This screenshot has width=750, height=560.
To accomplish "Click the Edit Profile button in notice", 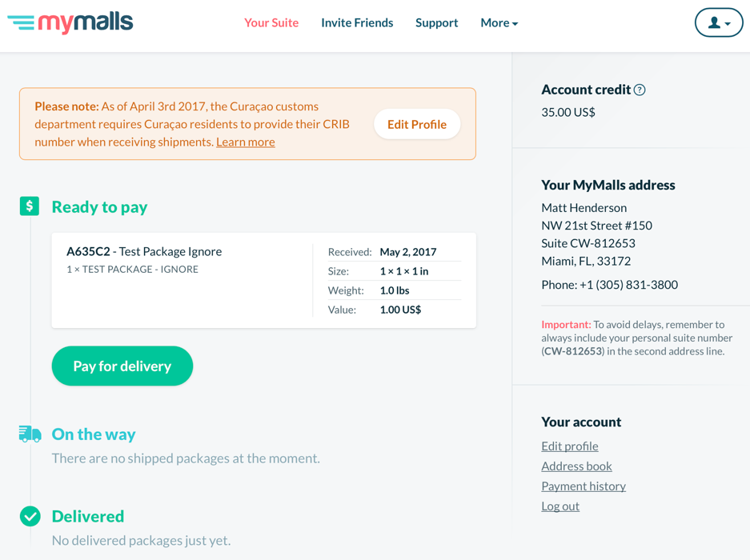I will point(417,124).
